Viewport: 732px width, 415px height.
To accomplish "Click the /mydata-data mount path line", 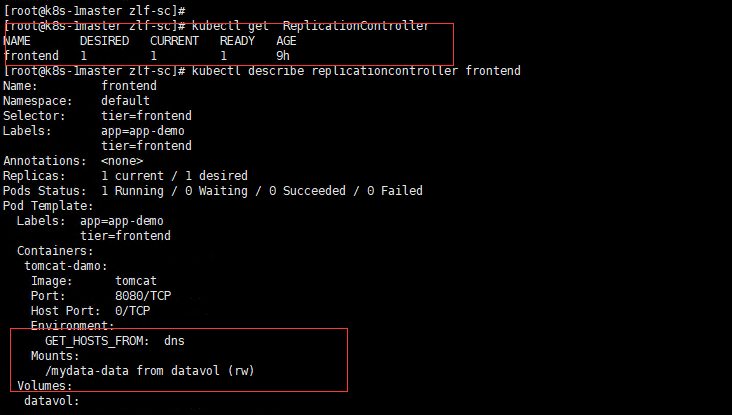I will [146, 371].
